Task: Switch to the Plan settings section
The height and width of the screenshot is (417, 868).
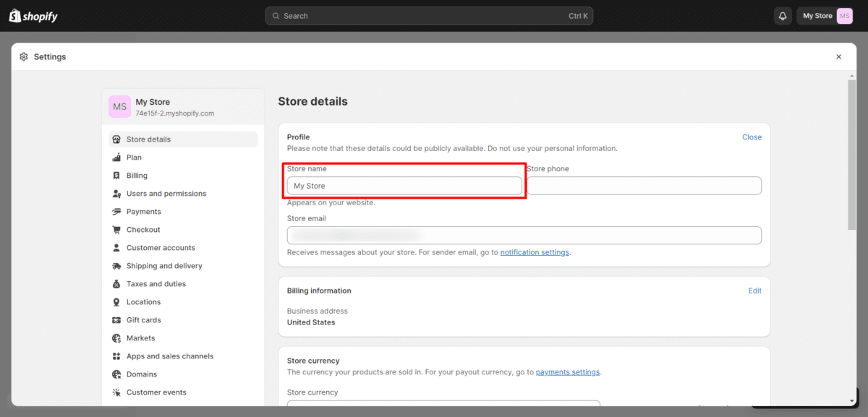Action: (134, 157)
